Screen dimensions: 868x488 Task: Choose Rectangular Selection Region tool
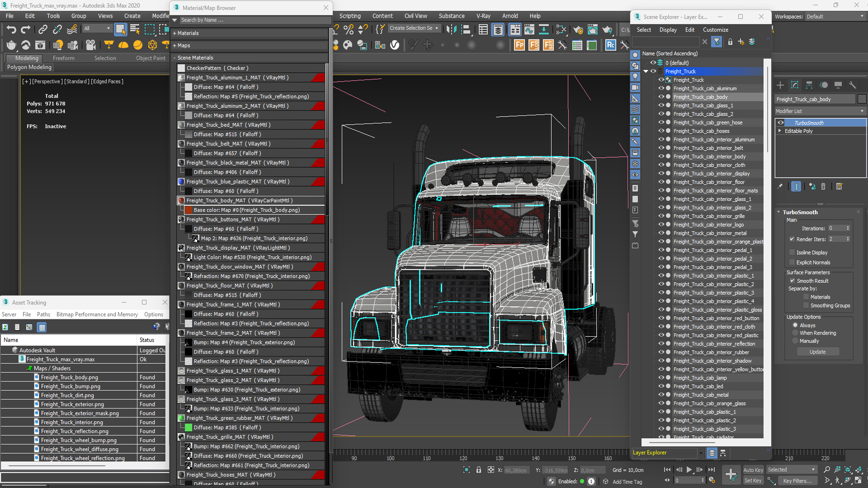coord(149,29)
